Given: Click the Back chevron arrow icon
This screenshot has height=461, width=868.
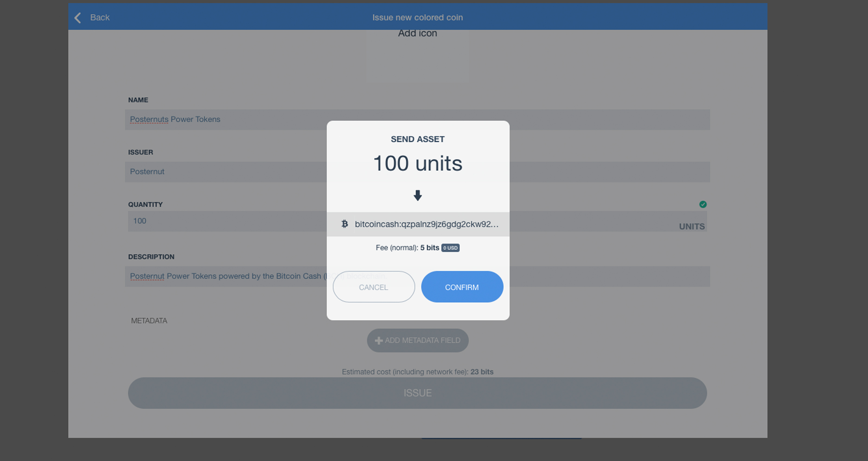Looking at the screenshot, I should coord(78,18).
